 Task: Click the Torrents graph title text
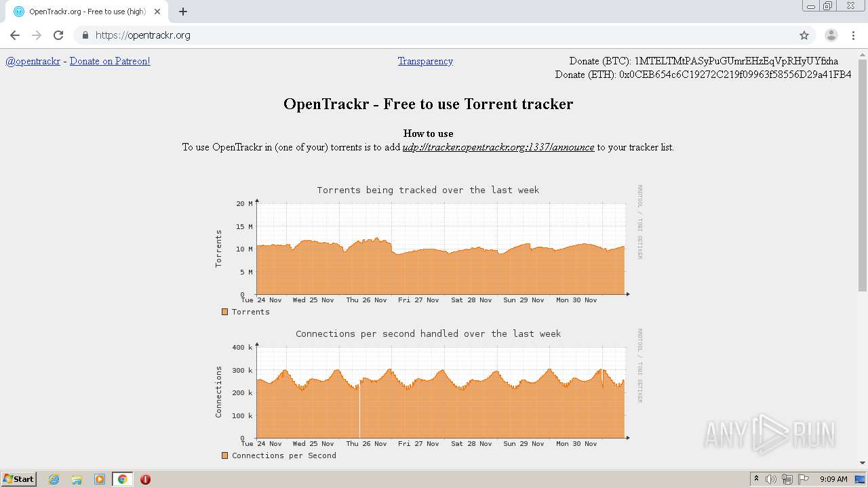[x=428, y=190]
